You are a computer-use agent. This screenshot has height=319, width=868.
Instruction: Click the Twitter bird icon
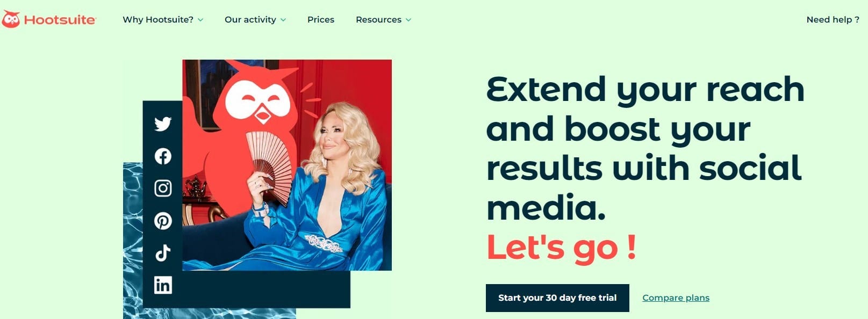tap(163, 124)
